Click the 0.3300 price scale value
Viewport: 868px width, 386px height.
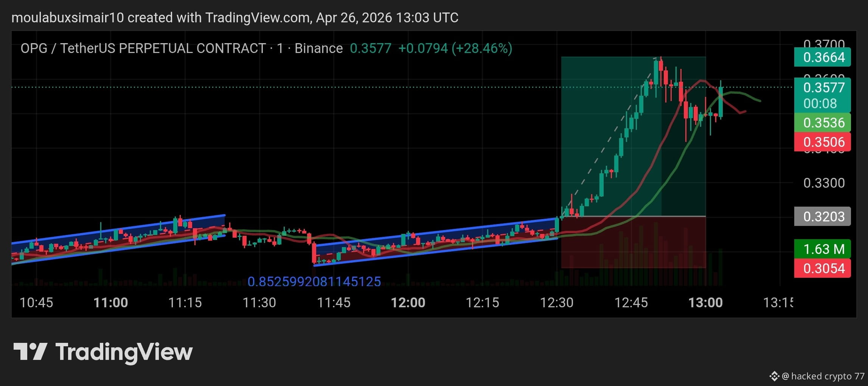pos(824,183)
